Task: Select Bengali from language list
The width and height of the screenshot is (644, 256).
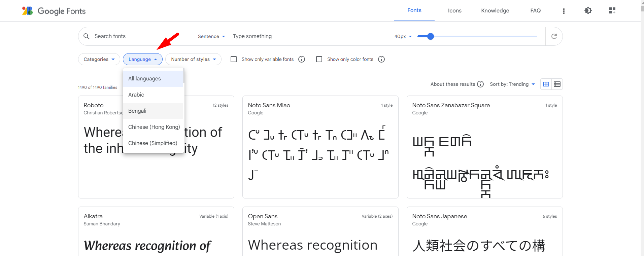Action: click(153, 111)
